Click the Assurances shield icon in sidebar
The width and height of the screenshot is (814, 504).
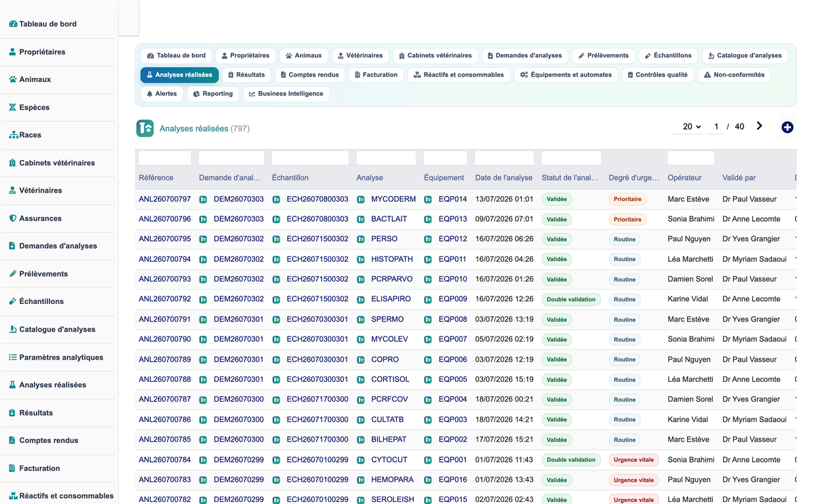click(x=13, y=218)
